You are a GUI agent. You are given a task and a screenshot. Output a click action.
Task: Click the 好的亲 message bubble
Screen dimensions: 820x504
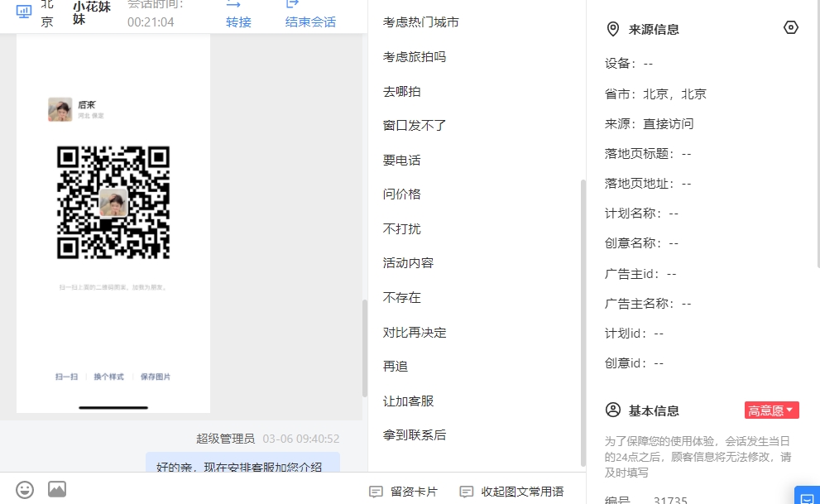click(x=242, y=462)
